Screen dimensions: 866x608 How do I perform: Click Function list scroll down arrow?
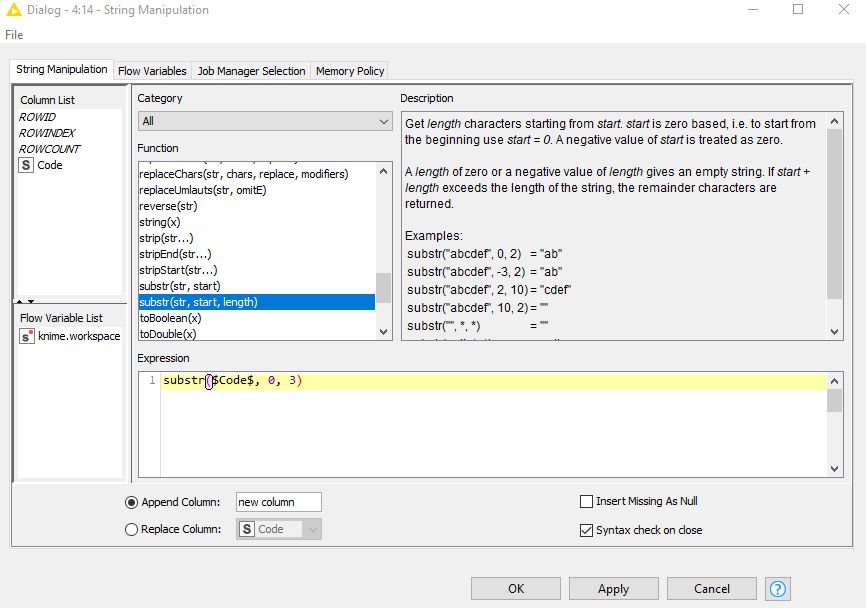383,332
